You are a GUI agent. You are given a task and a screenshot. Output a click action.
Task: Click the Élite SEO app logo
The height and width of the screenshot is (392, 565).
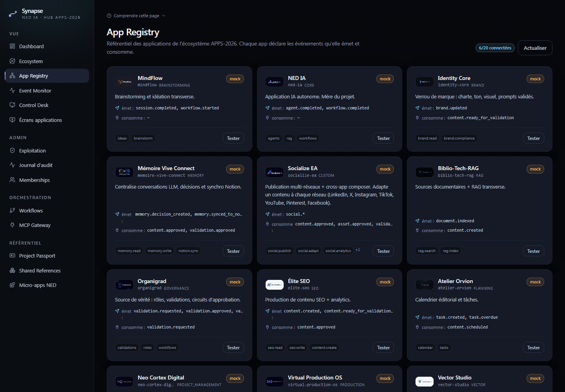(275, 285)
